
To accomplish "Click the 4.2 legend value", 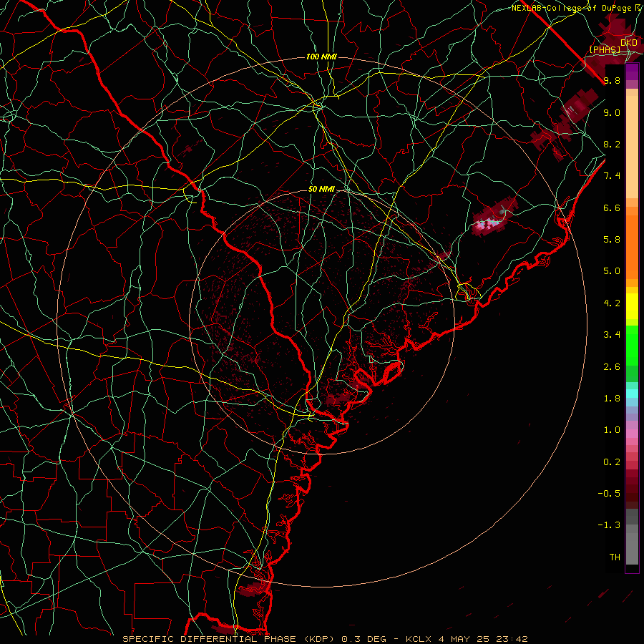I will tap(612, 303).
